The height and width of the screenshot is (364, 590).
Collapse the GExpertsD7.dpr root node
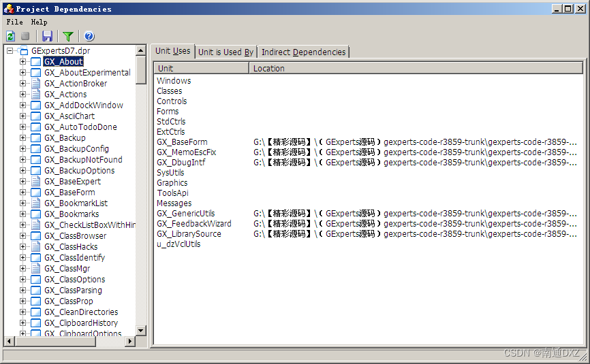pos(10,51)
